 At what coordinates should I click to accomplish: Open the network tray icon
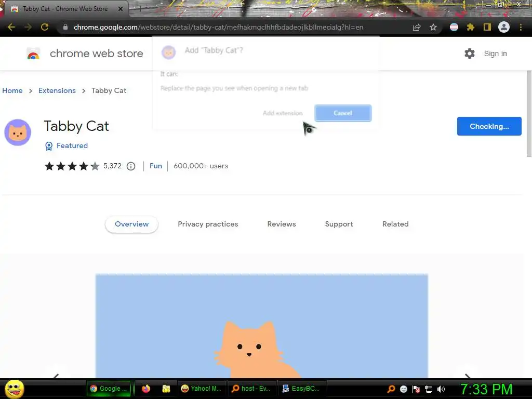click(429, 389)
